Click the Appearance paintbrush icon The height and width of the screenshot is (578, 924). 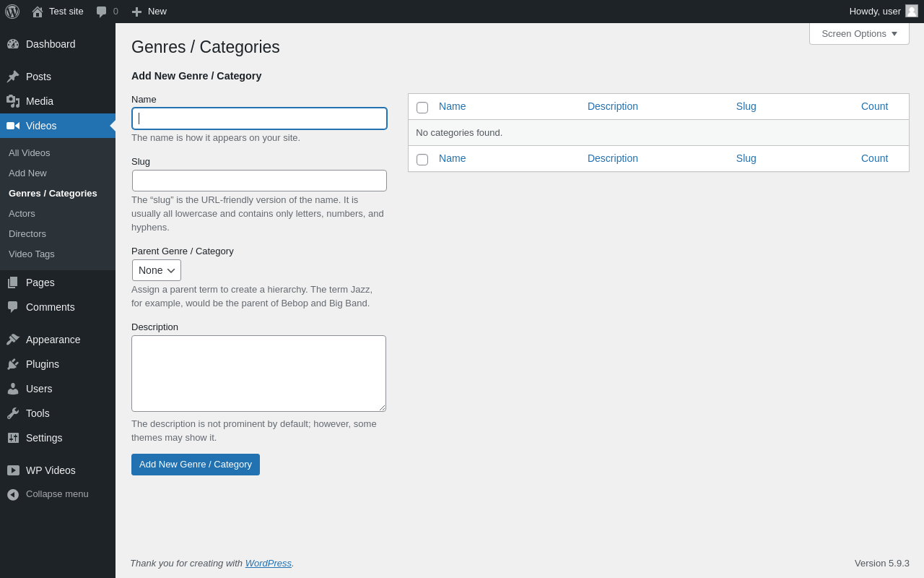tap(13, 340)
